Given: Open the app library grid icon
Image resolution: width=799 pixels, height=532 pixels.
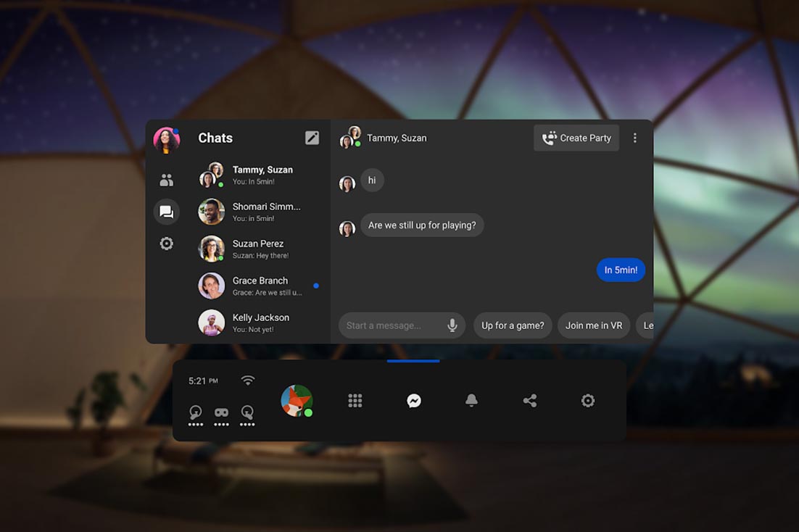Looking at the screenshot, I should click(x=355, y=400).
